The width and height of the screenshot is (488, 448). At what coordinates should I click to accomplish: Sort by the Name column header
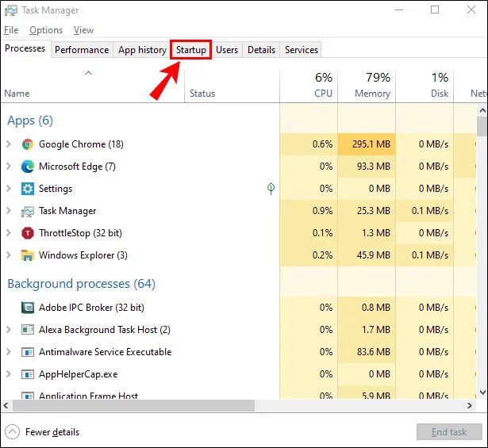coord(93,86)
